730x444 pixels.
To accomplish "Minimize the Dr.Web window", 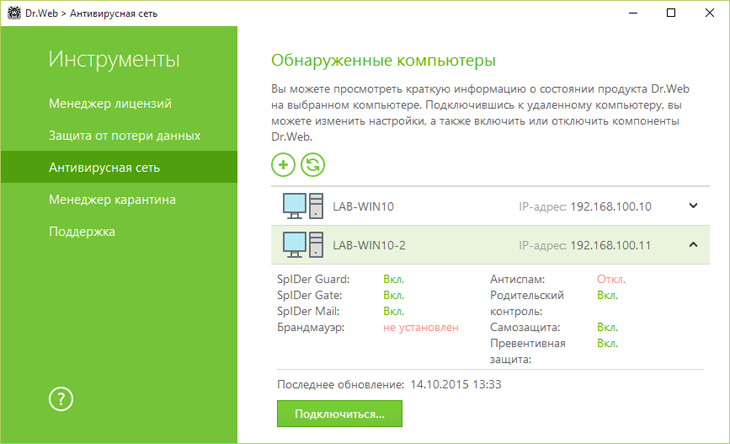I will tap(633, 13).
